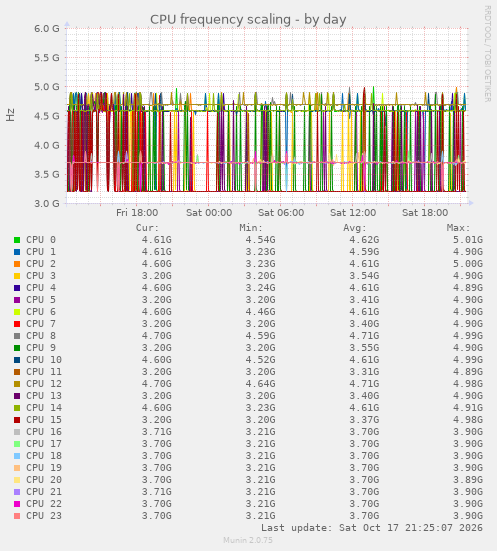497x551 pixels.
Task: Click CPU 8 min value 4.59G
Action: (260, 336)
